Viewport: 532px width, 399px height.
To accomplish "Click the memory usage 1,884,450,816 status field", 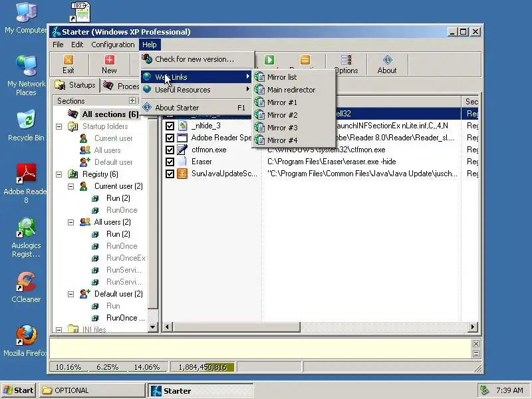I will [202, 367].
